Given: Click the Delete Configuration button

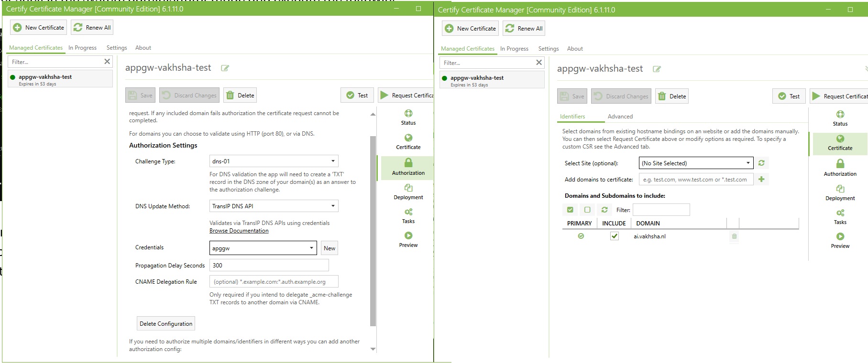Looking at the screenshot, I should tap(166, 323).
